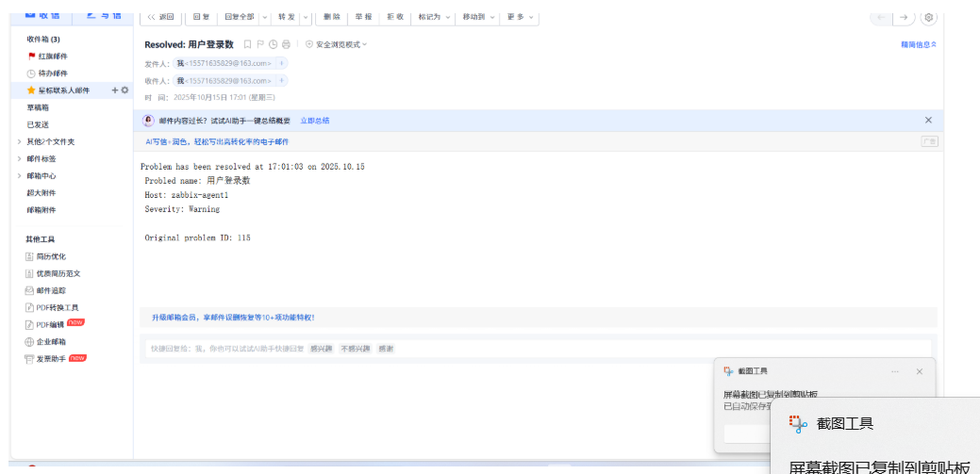The width and height of the screenshot is (980, 474).
Task: Click the clock icon for 待办邮件
Action: (31, 74)
